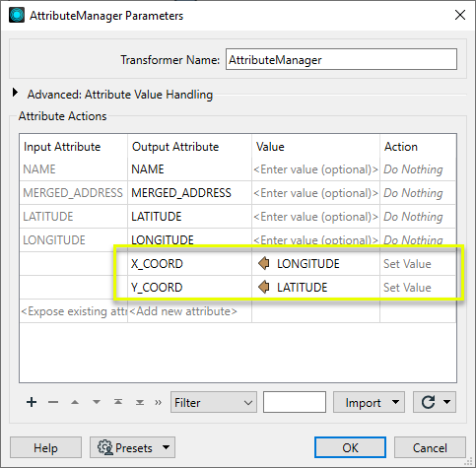This screenshot has width=476, height=468.
Task: Open the Import button dropdown arrow
Action: click(396, 402)
